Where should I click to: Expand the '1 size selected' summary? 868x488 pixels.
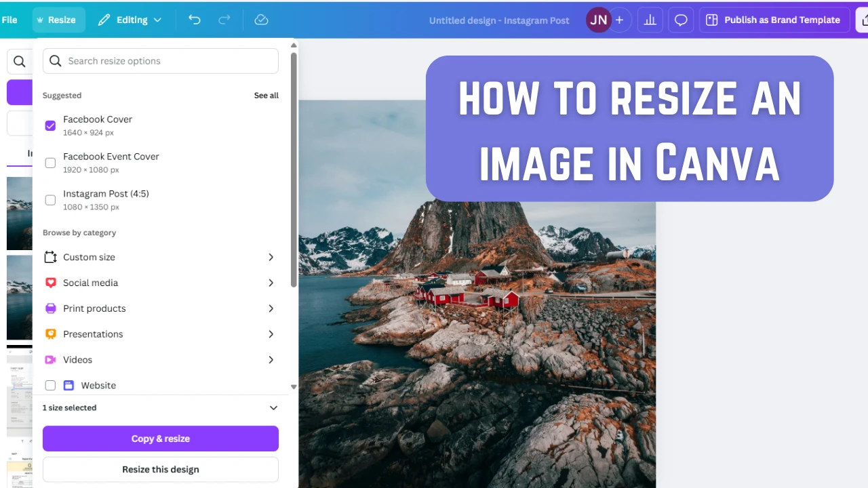[273, 407]
